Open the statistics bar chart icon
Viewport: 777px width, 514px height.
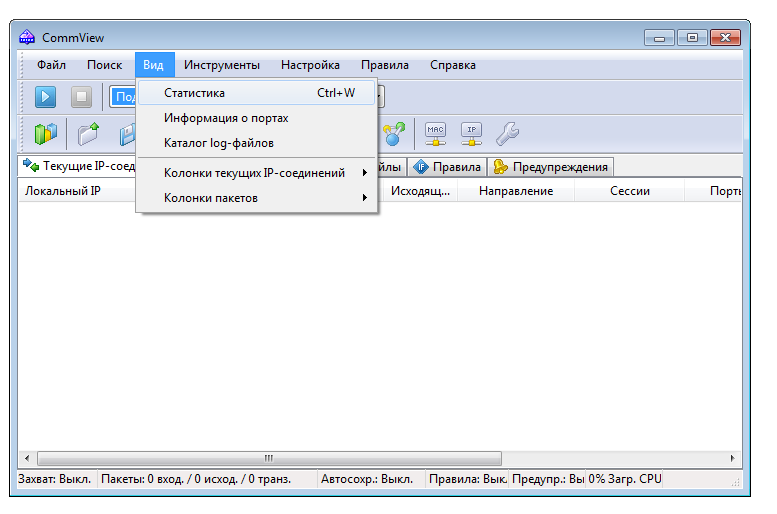click(45, 134)
